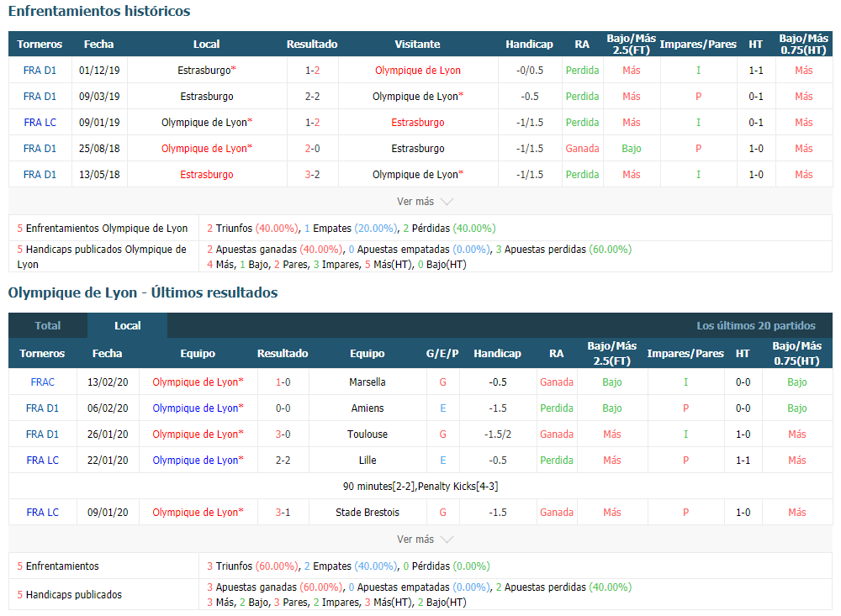Open the 3-1 result against Stade Brestois
The width and height of the screenshot is (841, 616).
tap(283, 513)
